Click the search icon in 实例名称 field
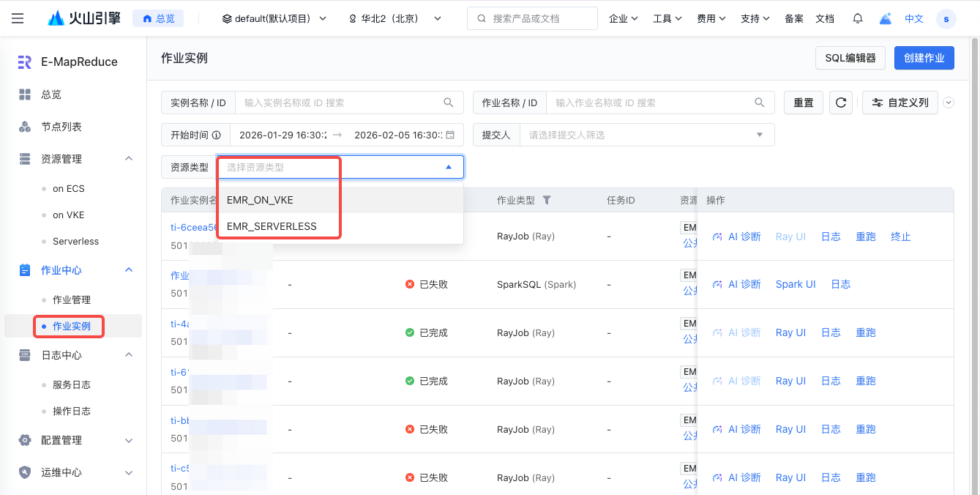Viewport: 980px width, 495px height. click(x=449, y=103)
